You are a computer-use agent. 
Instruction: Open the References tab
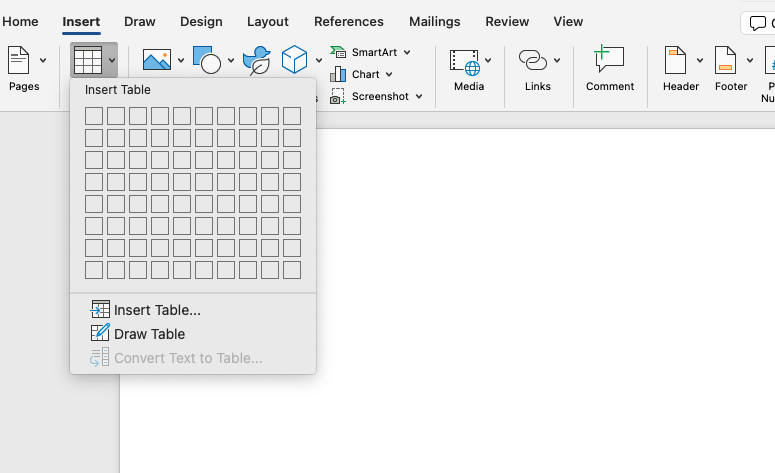348,21
